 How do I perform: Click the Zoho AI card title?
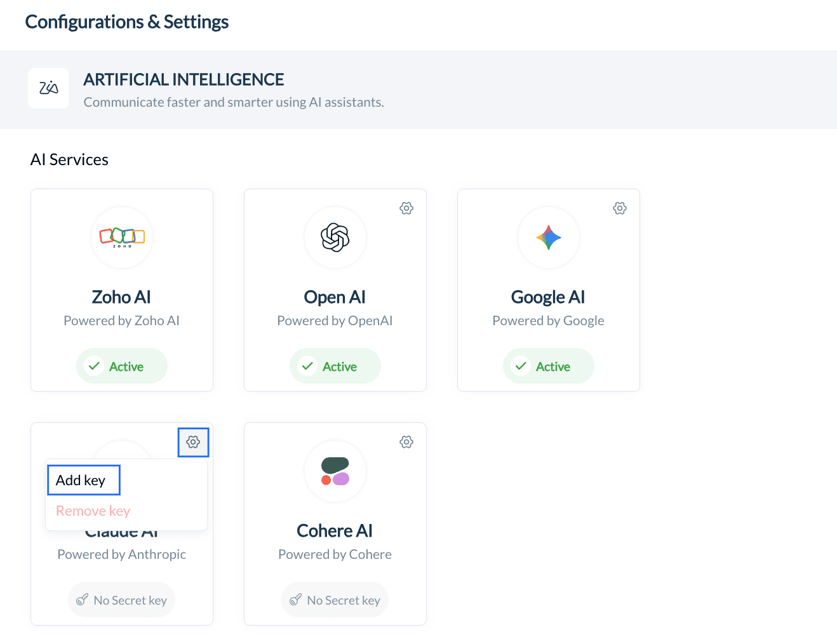121,297
